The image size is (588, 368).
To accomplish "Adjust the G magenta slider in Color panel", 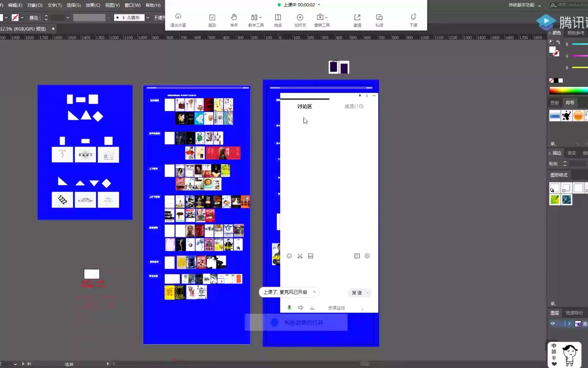I will click(580, 56).
